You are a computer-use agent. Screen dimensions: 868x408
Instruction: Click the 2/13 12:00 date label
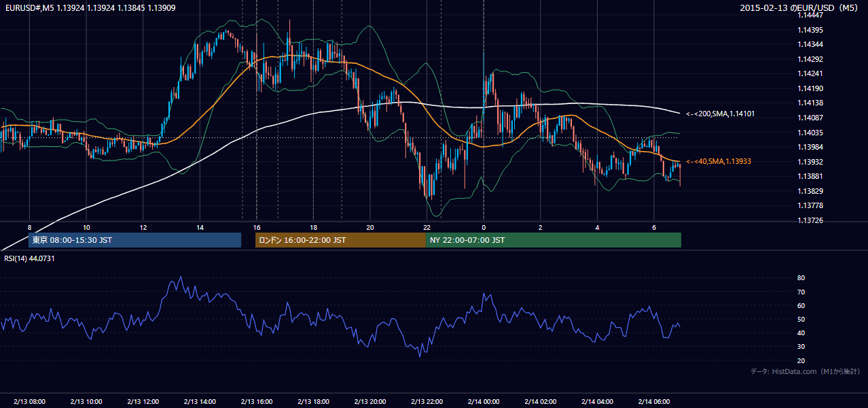coord(143,402)
